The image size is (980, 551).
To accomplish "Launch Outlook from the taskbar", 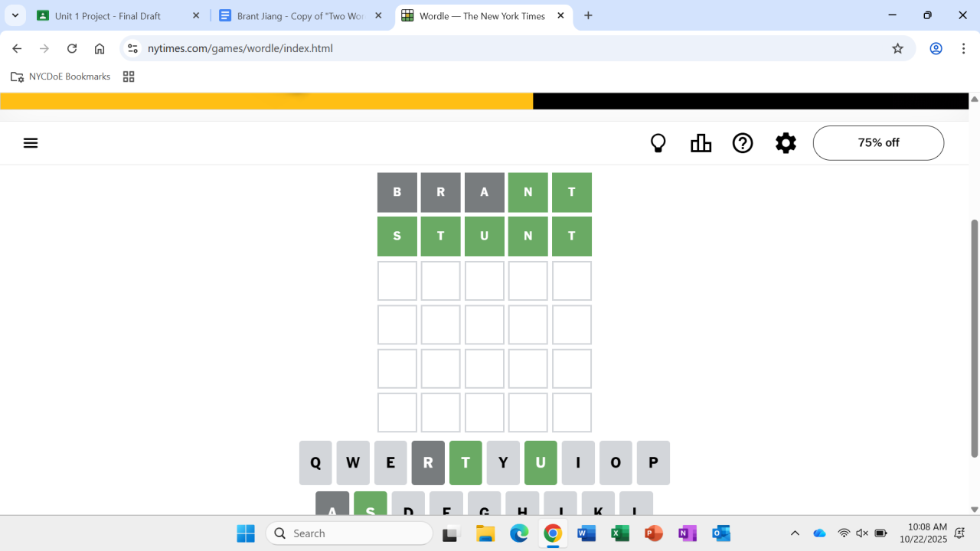I will [721, 533].
